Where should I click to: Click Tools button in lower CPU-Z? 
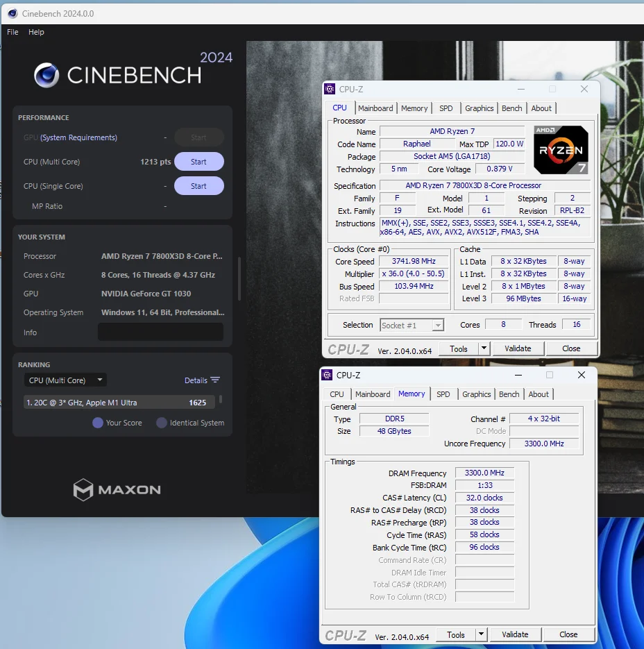coord(456,635)
